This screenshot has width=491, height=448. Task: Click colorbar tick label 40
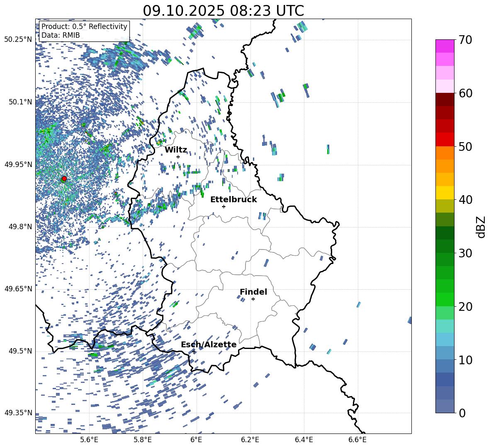(466, 200)
